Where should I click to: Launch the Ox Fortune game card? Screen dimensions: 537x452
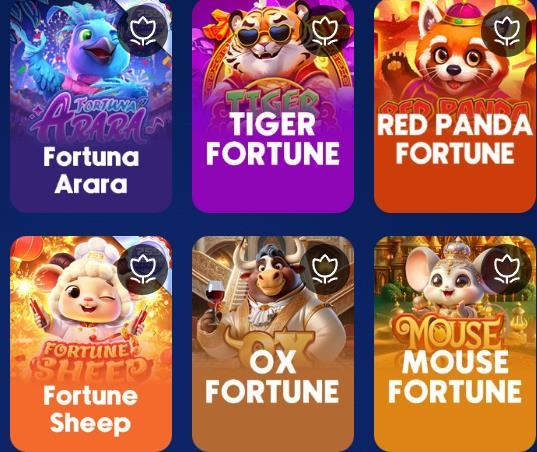(273, 344)
